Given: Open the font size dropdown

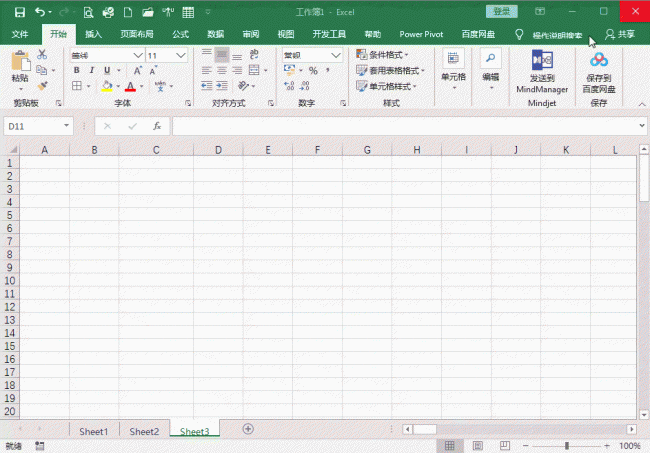Looking at the screenshot, I should 181,56.
